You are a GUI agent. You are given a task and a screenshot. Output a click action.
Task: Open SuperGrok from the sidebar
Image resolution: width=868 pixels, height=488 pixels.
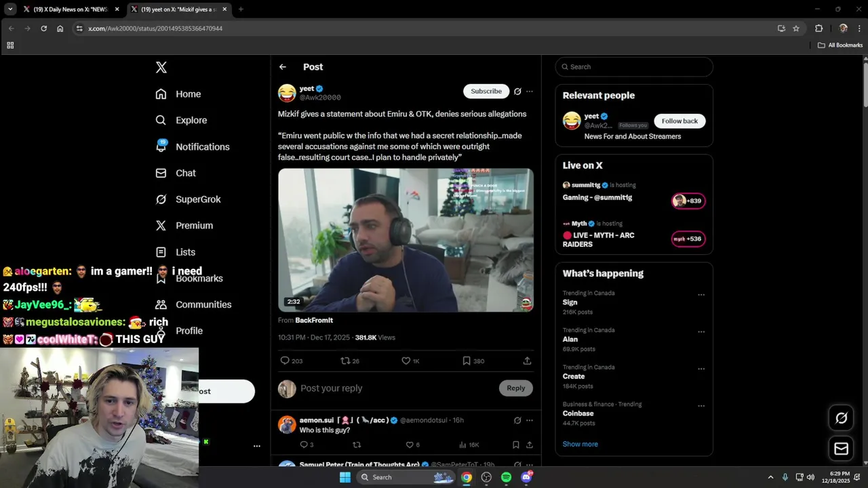click(x=188, y=199)
